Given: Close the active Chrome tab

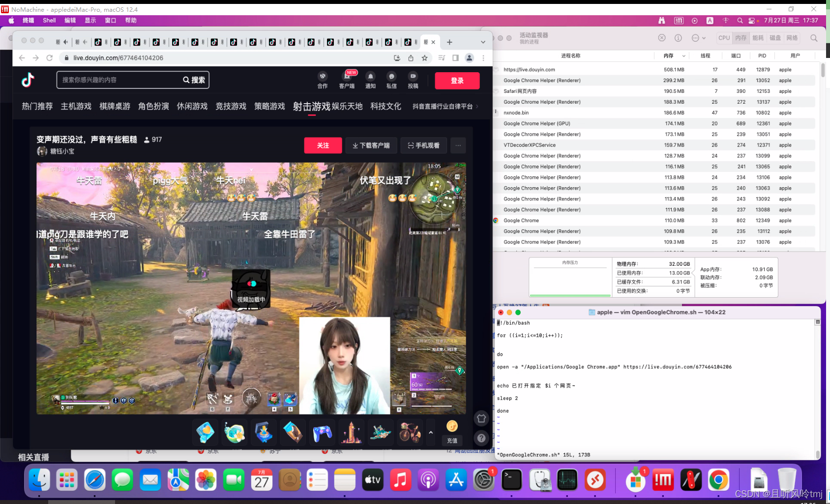Looking at the screenshot, I should pos(433,42).
